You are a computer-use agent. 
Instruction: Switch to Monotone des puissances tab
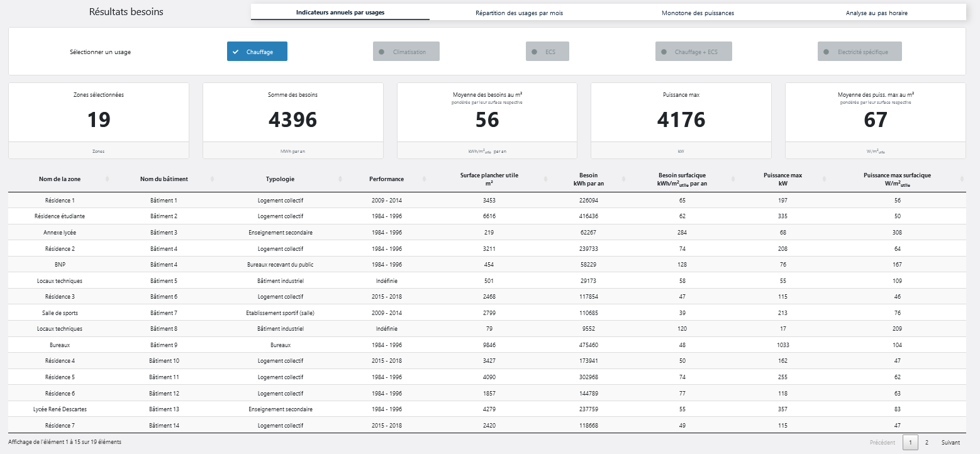coord(698,13)
